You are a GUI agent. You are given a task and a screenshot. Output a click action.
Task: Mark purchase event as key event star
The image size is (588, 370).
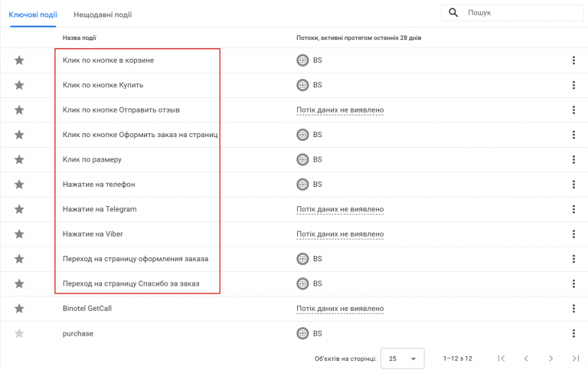click(19, 333)
